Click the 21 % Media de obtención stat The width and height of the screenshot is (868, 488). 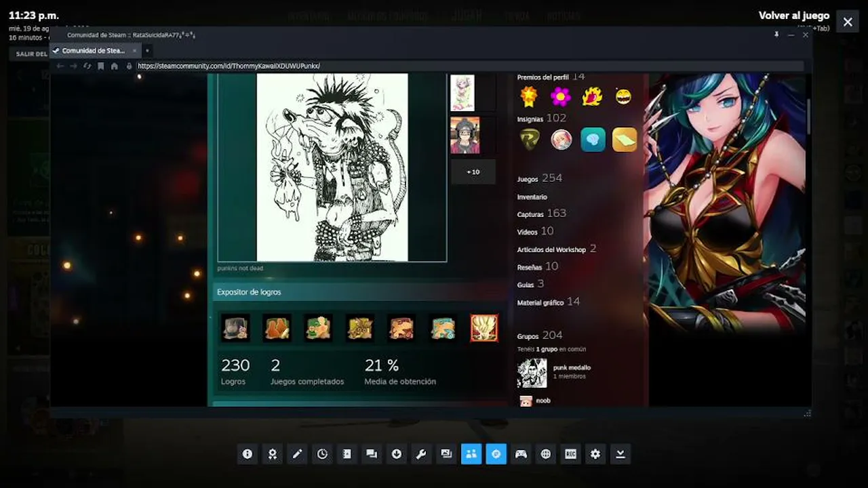(400, 371)
